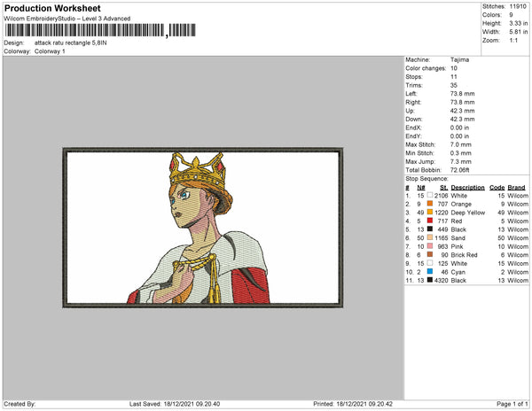Click the Trims value 35
Viewport: 532px width, 411px height.
tap(454, 85)
